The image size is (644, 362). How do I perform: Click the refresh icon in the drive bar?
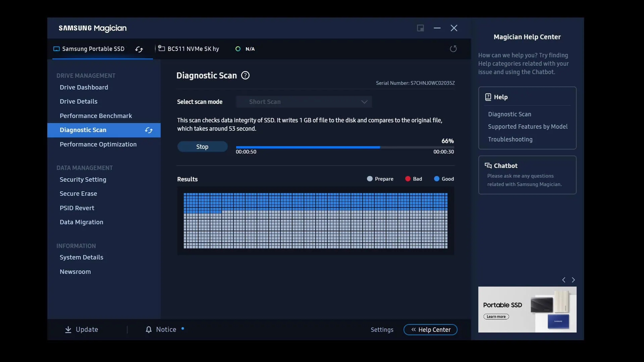(453, 49)
